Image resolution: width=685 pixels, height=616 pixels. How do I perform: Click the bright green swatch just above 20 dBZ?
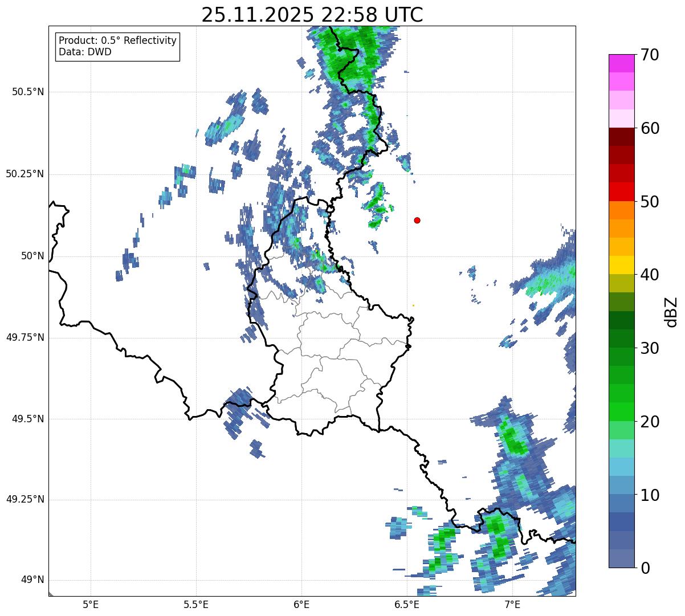click(x=622, y=411)
